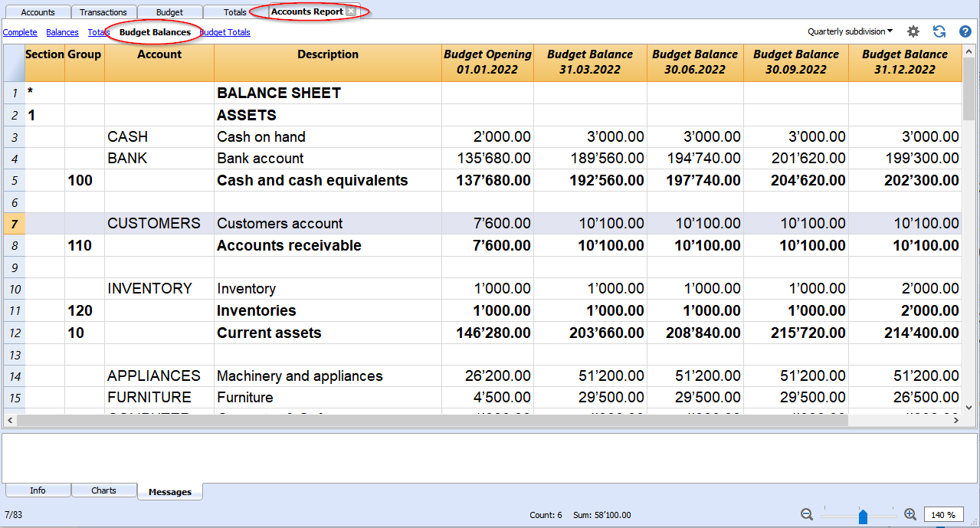Click the Section column header
This screenshot has width=980, height=528.
coord(44,63)
